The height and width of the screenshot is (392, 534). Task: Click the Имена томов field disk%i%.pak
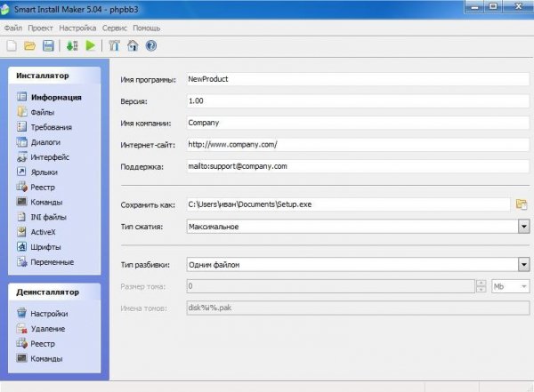tap(358, 308)
